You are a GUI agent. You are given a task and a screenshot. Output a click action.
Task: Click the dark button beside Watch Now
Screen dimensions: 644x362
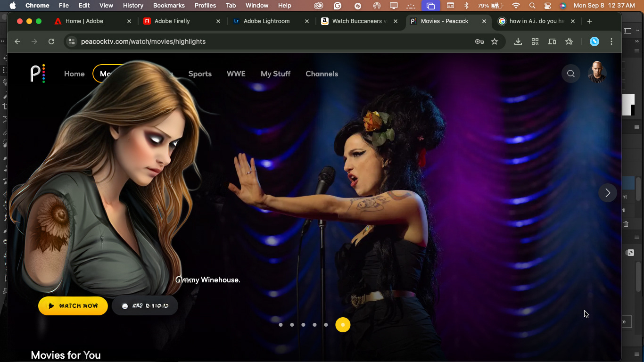tap(145, 305)
